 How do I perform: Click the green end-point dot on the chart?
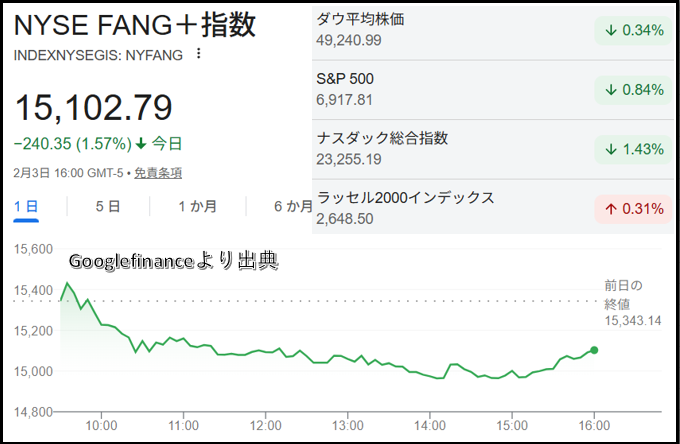click(x=595, y=349)
